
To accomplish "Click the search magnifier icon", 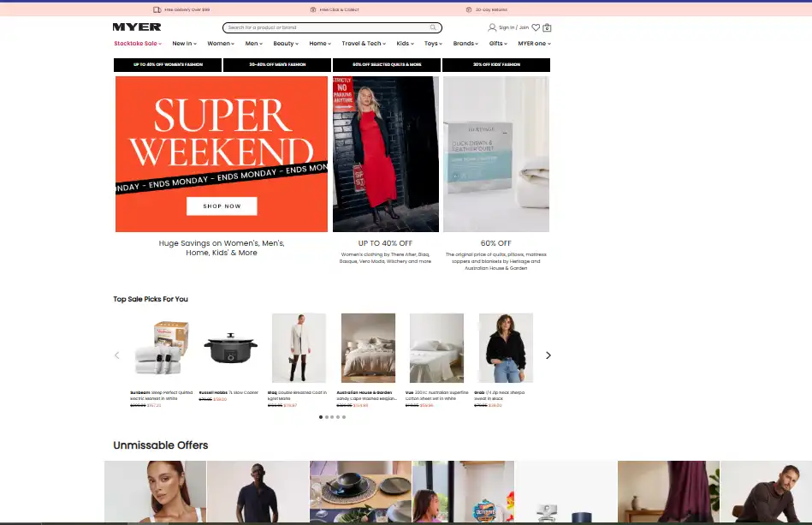I will coord(433,27).
